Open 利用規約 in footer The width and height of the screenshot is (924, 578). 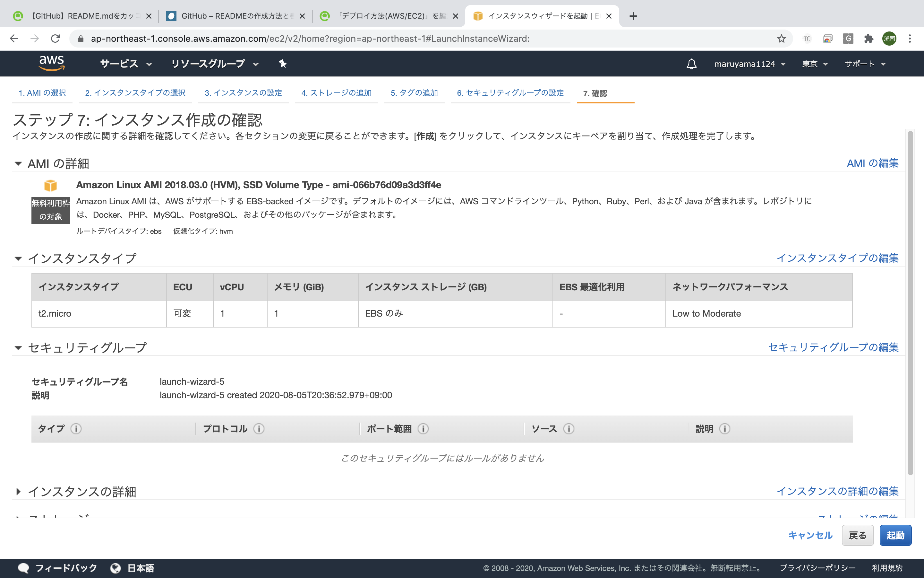point(887,568)
